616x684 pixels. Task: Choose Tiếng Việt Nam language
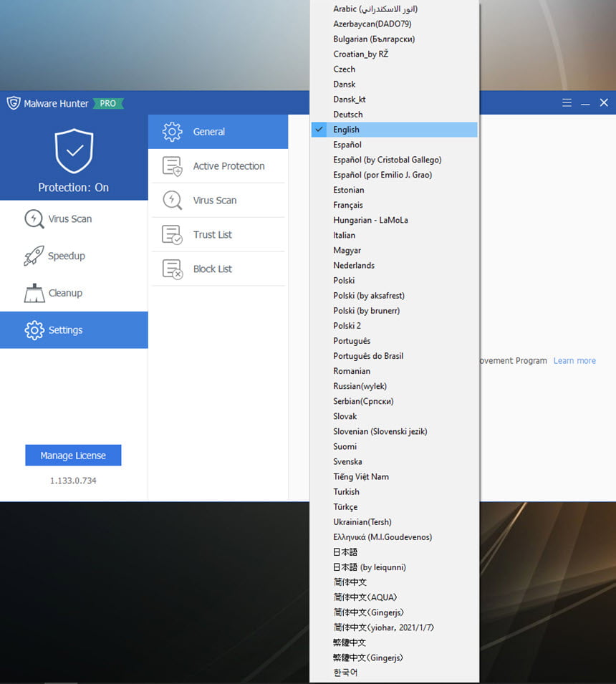pyautogui.click(x=395, y=477)
